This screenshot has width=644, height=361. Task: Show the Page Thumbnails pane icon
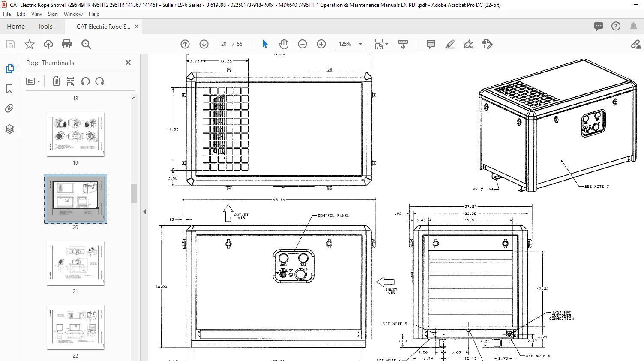[x=9, y=69]
